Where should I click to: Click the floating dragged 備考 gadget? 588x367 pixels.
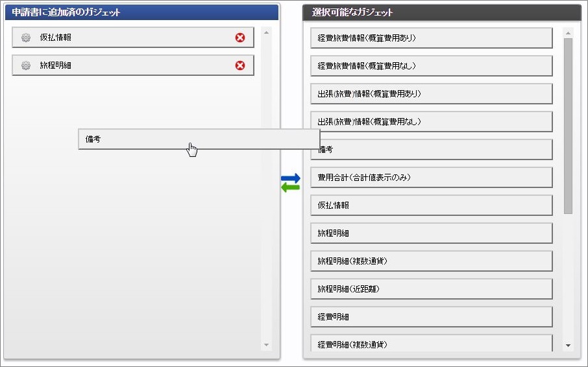pos(199,139)
